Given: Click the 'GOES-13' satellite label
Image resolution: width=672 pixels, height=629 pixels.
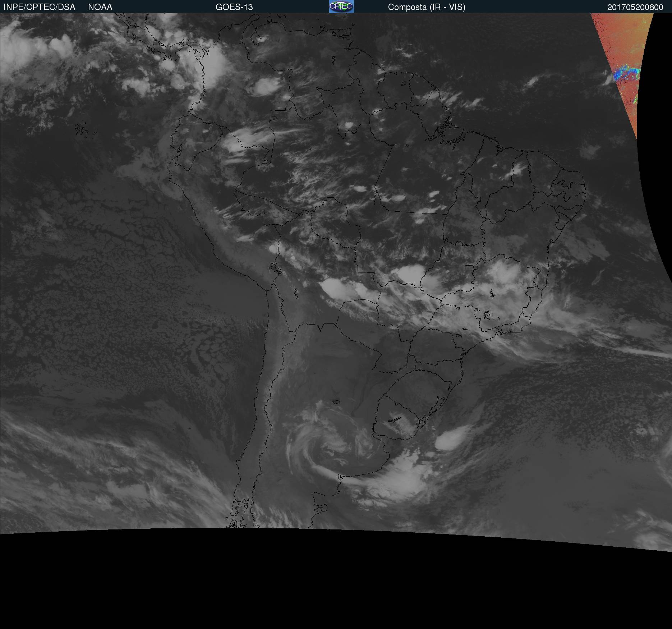Looking at the screenshot, I should tap(234, 7).
